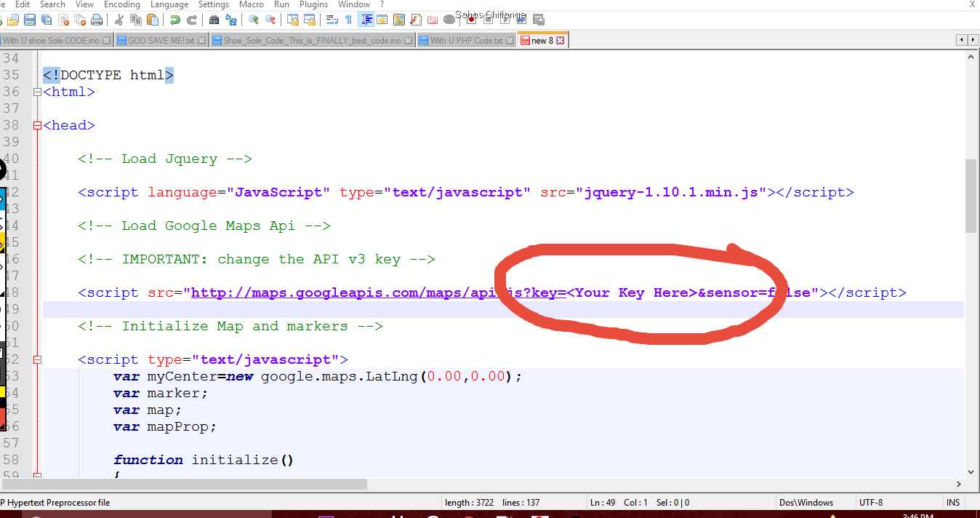Open the Folder as Workspace toolbar icon
The image size is (980, 518).
click(432, 20)
